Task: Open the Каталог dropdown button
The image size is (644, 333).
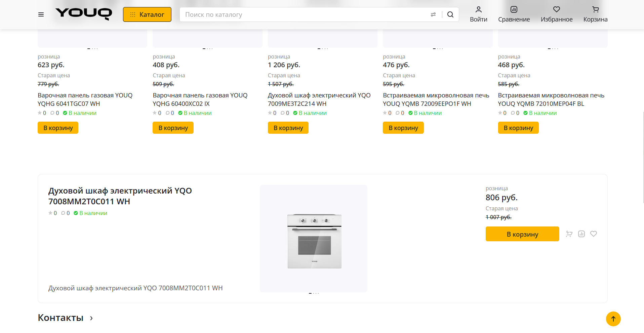Action: 147,14
